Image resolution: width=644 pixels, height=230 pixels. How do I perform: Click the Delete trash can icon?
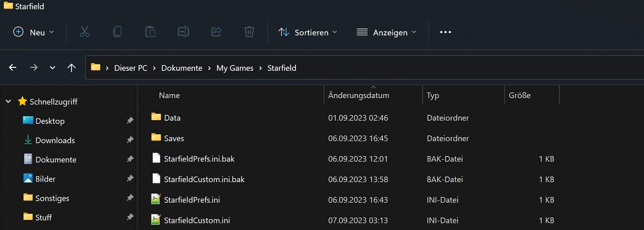[249, 32]
